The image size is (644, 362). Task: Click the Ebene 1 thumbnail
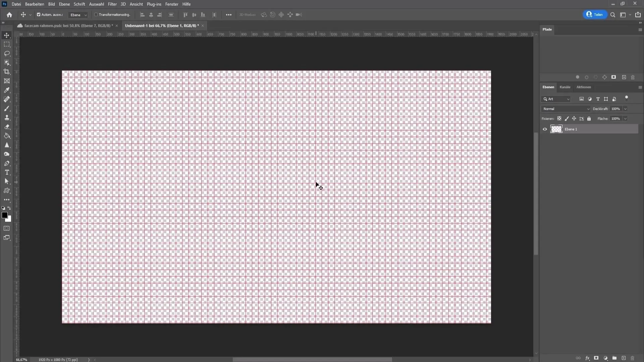point(556,129)
